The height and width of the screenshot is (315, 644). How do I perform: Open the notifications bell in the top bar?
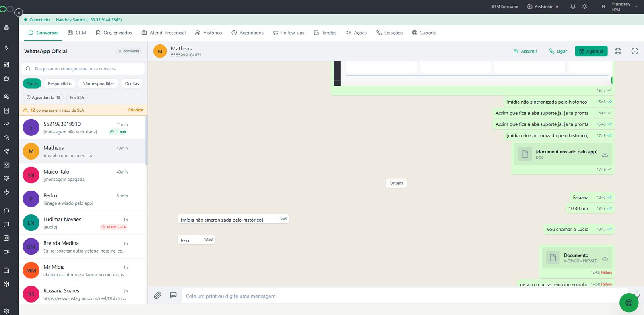tap(573, 6)
